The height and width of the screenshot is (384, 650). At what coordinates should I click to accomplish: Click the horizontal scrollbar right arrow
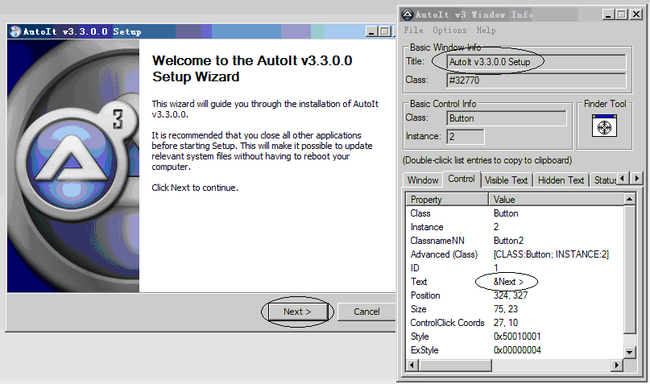click(x=617, y=365)
